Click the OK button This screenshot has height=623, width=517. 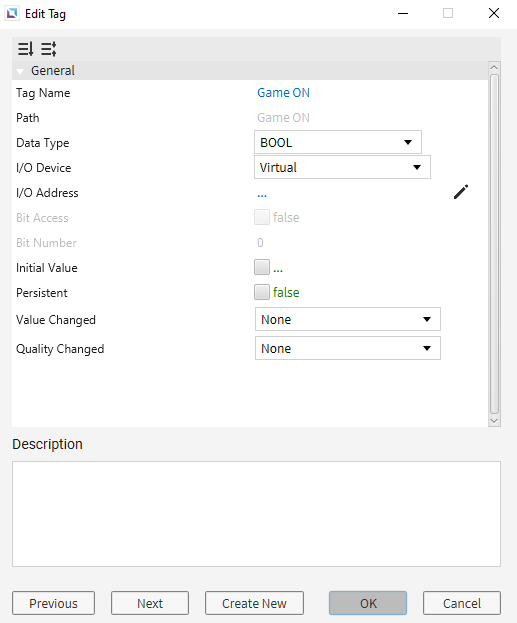(368, 603)
